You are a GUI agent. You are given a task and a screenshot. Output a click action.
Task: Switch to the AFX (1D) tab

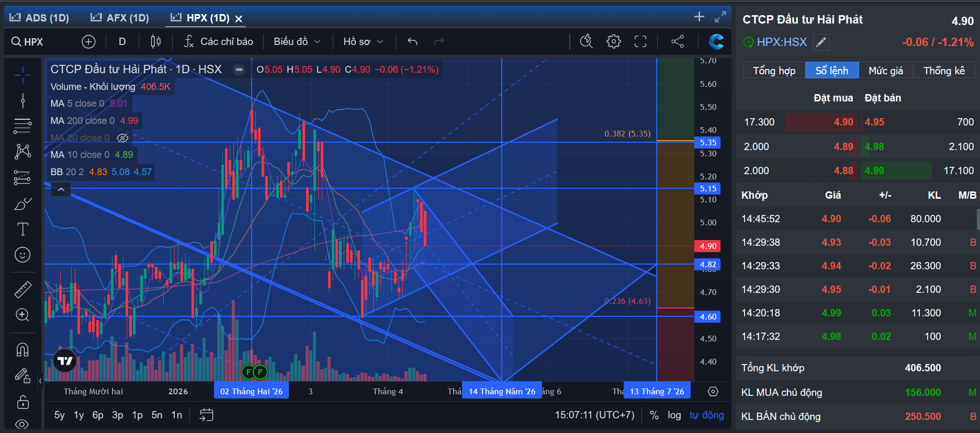click(120, 18)
